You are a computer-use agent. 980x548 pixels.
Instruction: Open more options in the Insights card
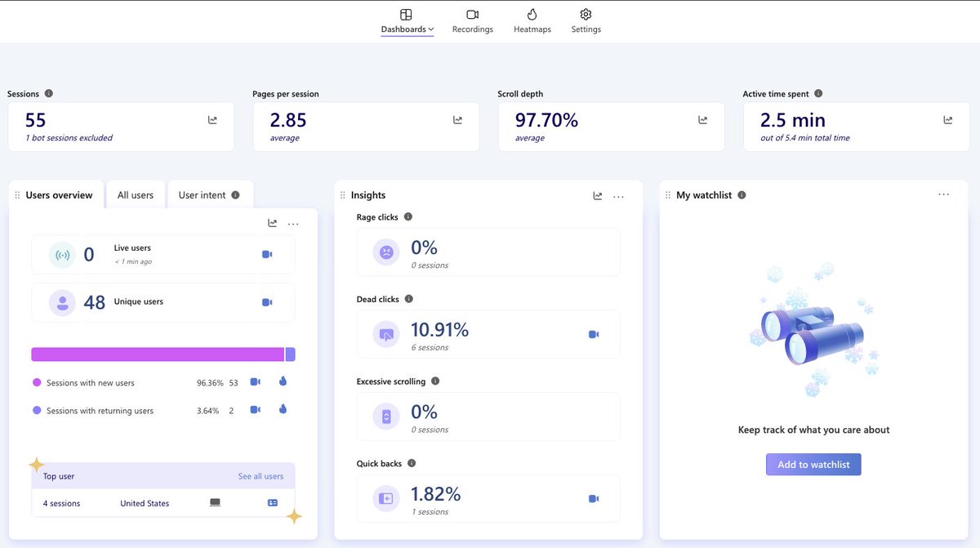(x=618, y=196)
